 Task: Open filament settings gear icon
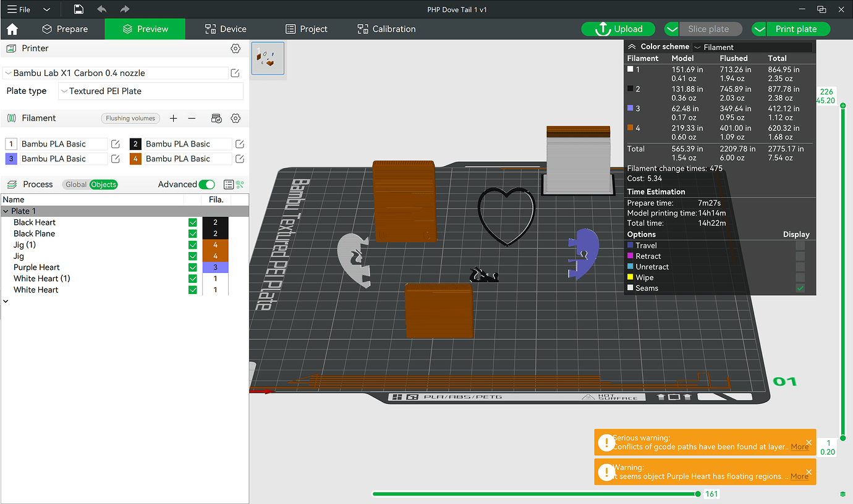click(236, 118)
